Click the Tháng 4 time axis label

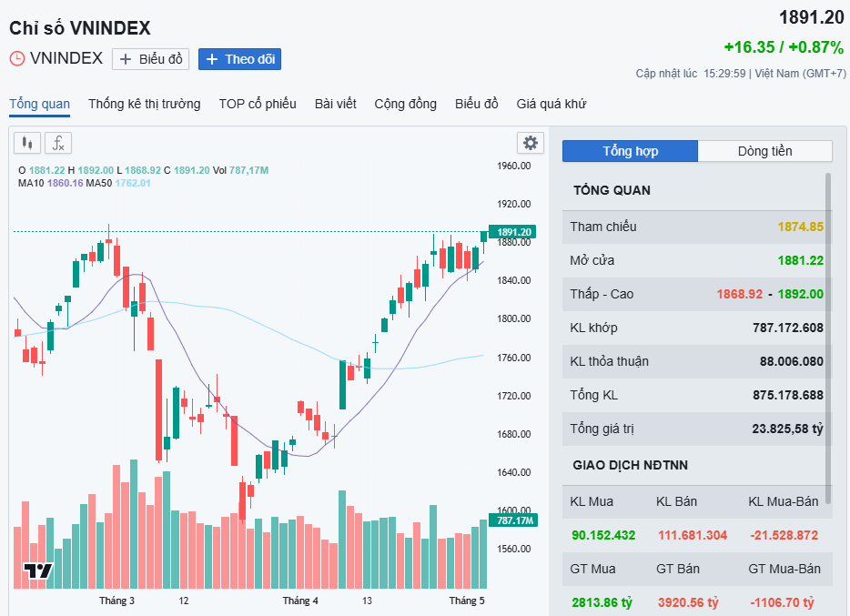(x=299, y=601)
